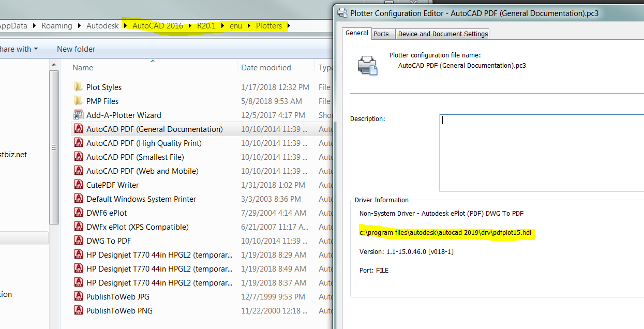Screen dimensions: 644x329
Task: Open the Plot Styles folder
Action: (104, 87)
